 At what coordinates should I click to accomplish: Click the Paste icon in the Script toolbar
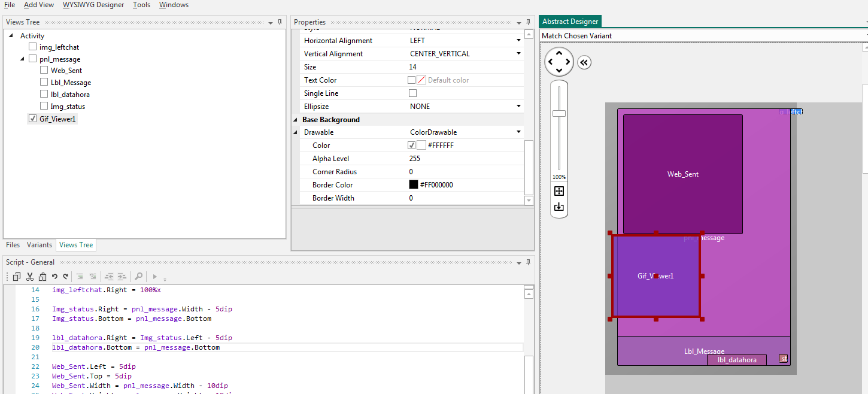pos(43,277)
